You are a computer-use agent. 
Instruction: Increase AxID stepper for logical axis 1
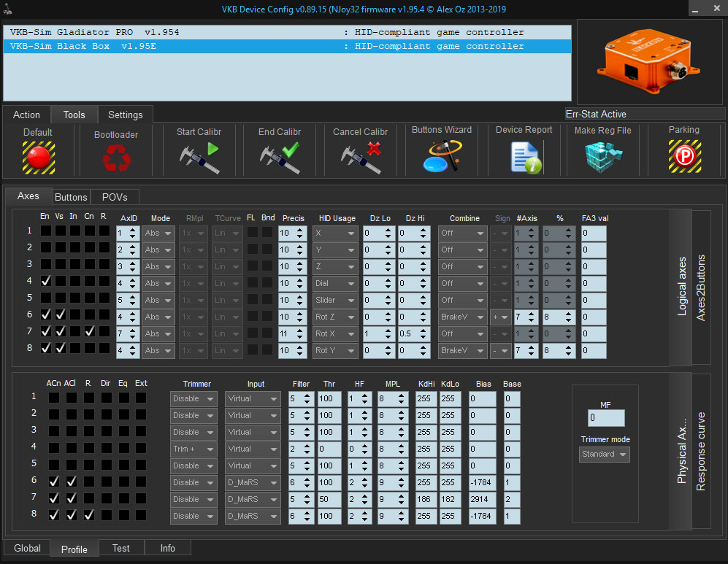tap(133, 230)
